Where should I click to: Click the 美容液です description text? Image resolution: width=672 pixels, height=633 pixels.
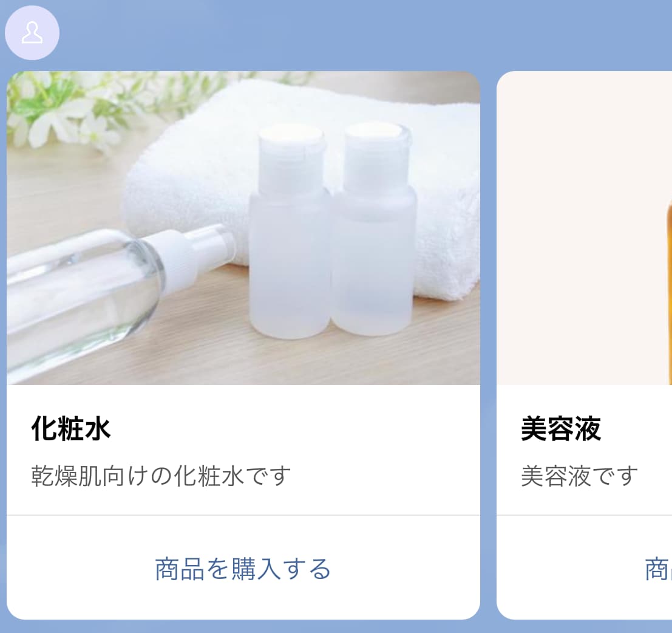pyautogui.click(x=580, y=476)
